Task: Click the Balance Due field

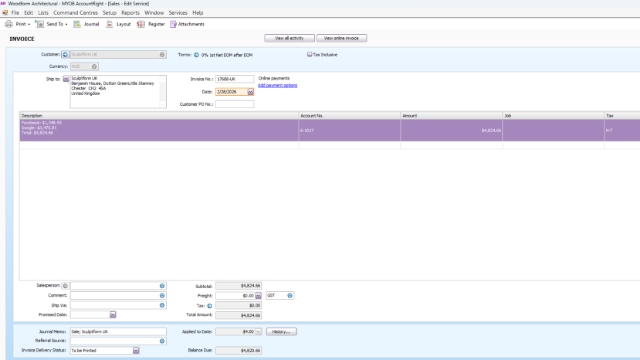Action: tap(238, 350)
